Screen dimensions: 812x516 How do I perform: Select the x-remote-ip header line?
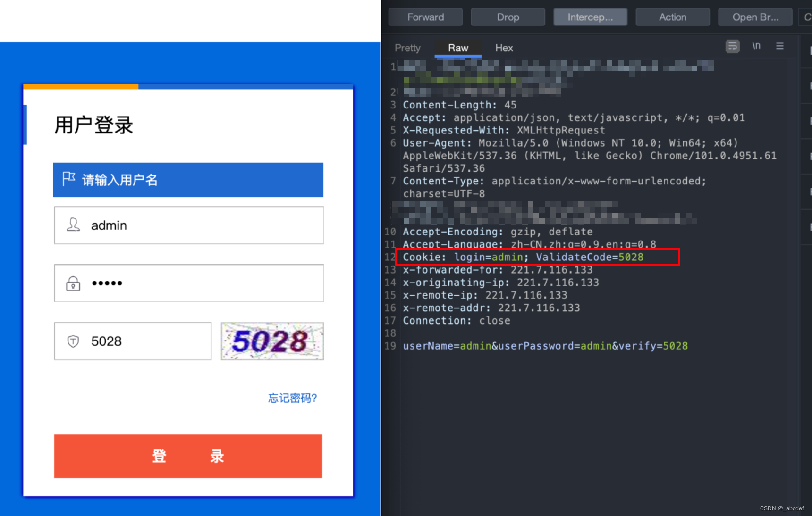[x=485, y=295]
